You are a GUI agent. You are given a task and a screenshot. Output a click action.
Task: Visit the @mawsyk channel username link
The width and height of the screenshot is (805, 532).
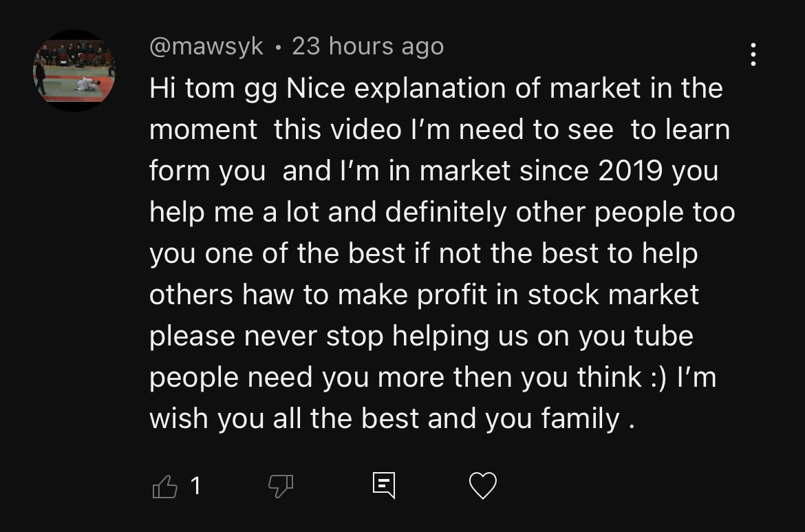click(206, 47)
